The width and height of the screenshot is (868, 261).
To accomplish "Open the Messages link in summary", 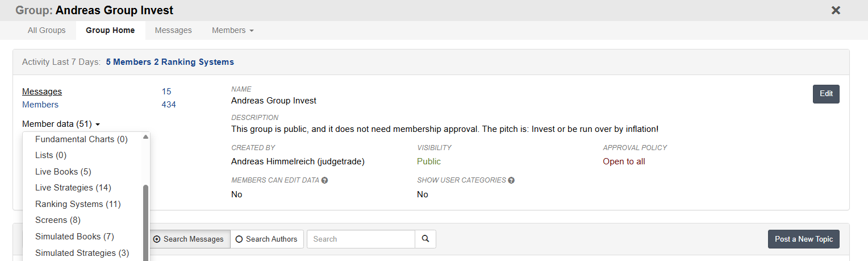I will click(42, 92).
